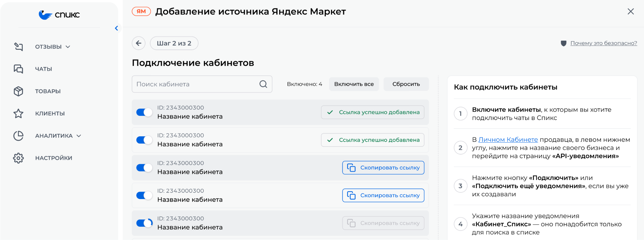
Task: Close the Добавление источника dialog
Action: tap(630, 12)
